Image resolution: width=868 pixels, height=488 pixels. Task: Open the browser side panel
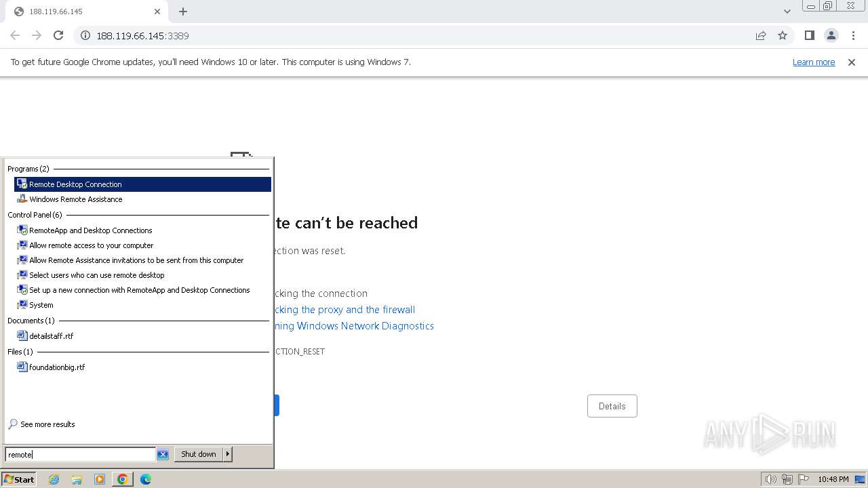tap(809, 35)
